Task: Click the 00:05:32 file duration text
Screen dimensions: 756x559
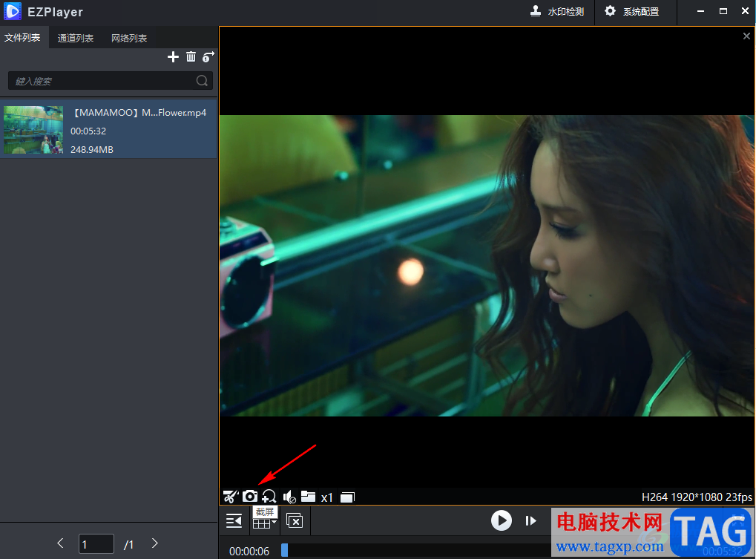Action: 88,131
